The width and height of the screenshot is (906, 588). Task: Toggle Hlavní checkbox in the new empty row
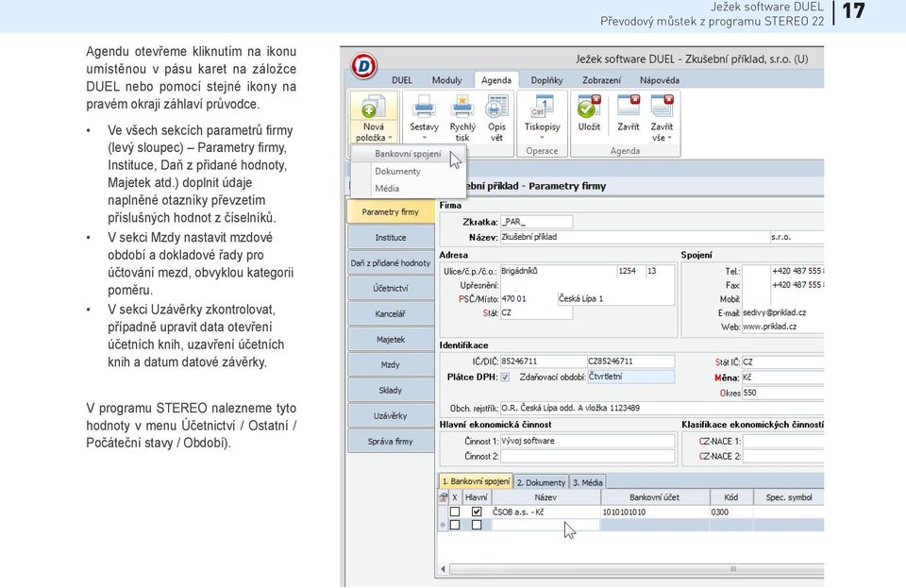pos(476,525)
